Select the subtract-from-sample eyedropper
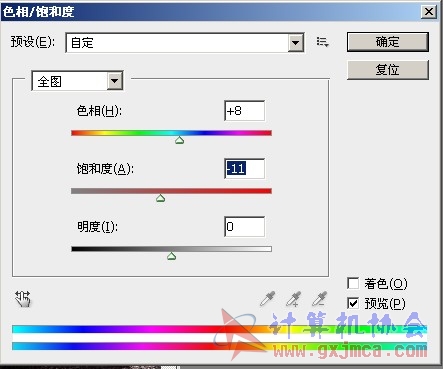443x369 pixels. point(320,299)
